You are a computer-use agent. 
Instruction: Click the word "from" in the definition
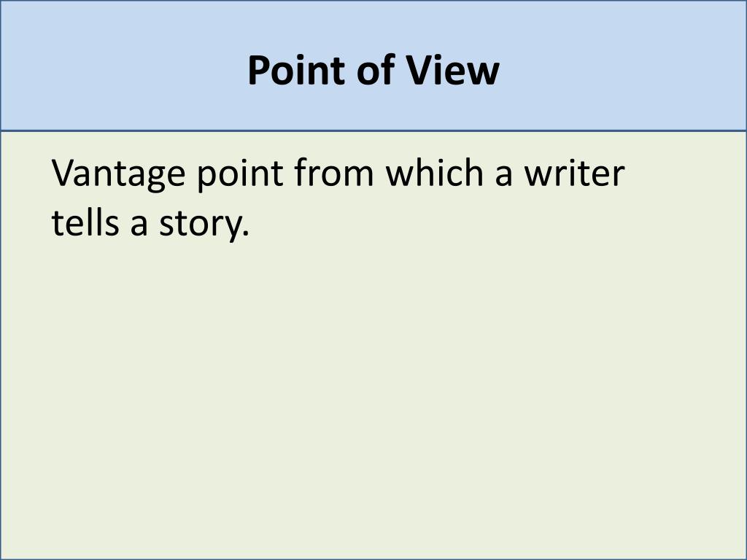tap(334, 172)
